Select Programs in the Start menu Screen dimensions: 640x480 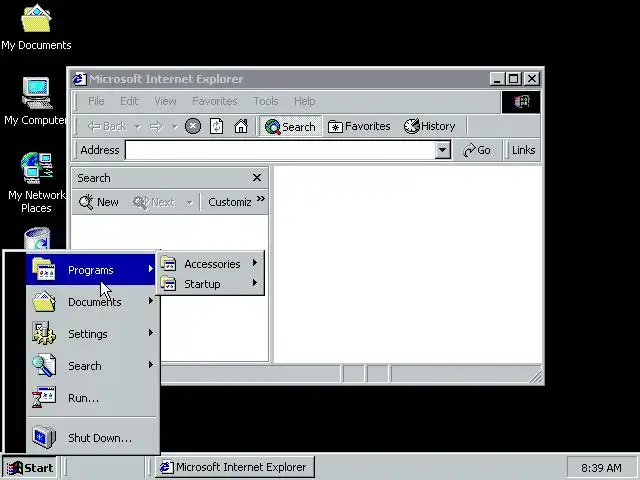coord(91,269)
